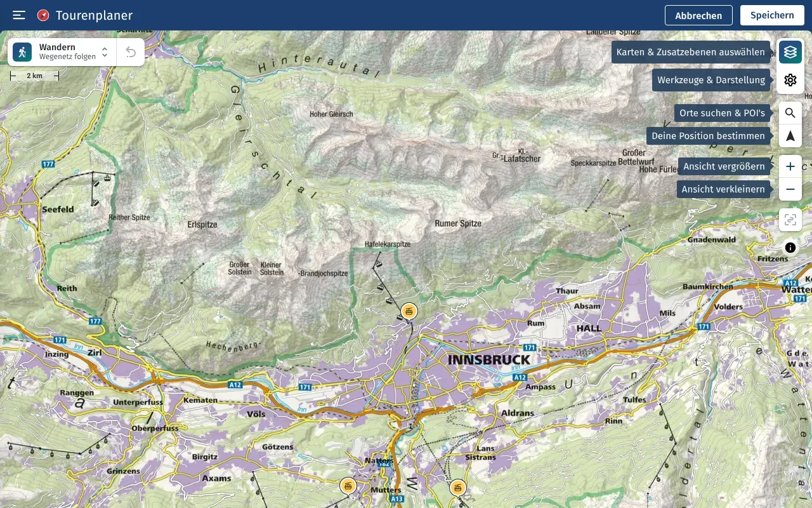
Task: Open the hamburger navigation menu
Action: [x=18, y=15]
